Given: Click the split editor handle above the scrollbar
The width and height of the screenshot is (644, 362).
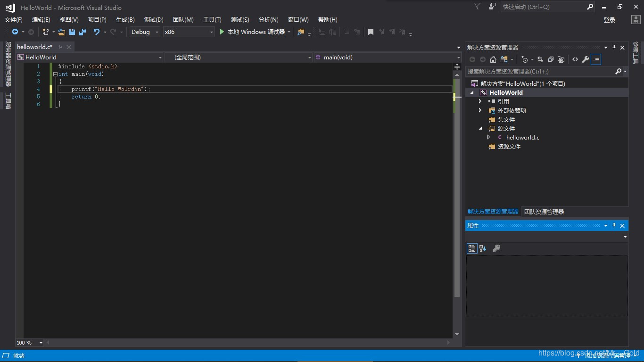Looking at the screenshot, I should coord(457,66).
